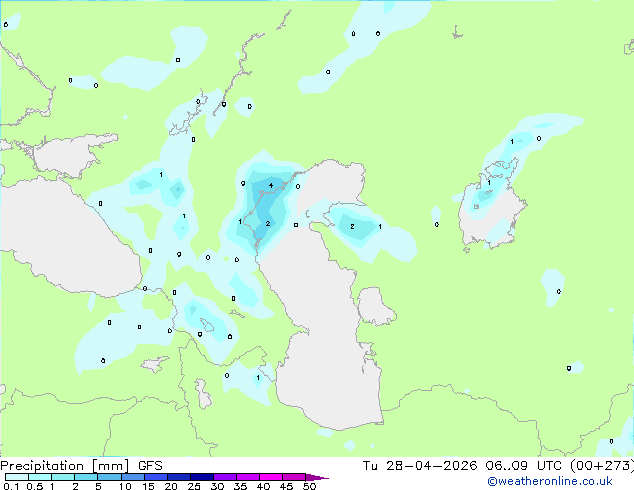Click the 'GFS' model label
The image size is (634, 490).
[x=150, y=466]
